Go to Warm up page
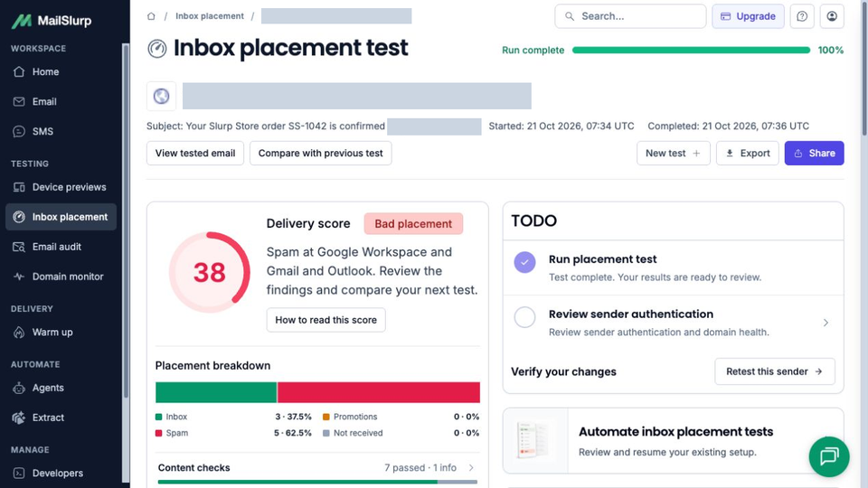Screen dimensions: 868x488 (61, 332)
